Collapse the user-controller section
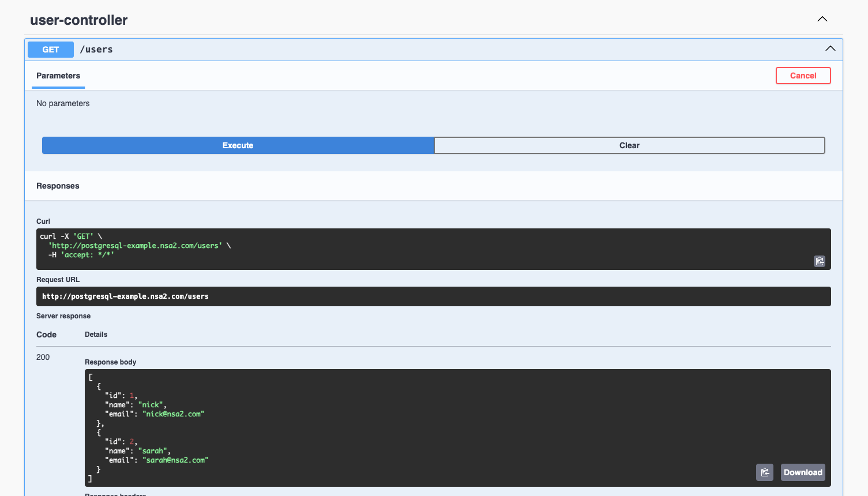 (x=822, y=18)
